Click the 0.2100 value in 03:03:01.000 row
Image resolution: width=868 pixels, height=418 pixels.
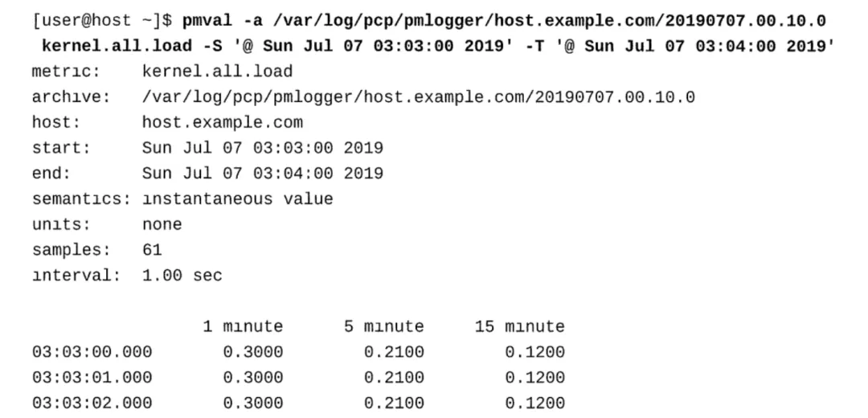(394, 378)
